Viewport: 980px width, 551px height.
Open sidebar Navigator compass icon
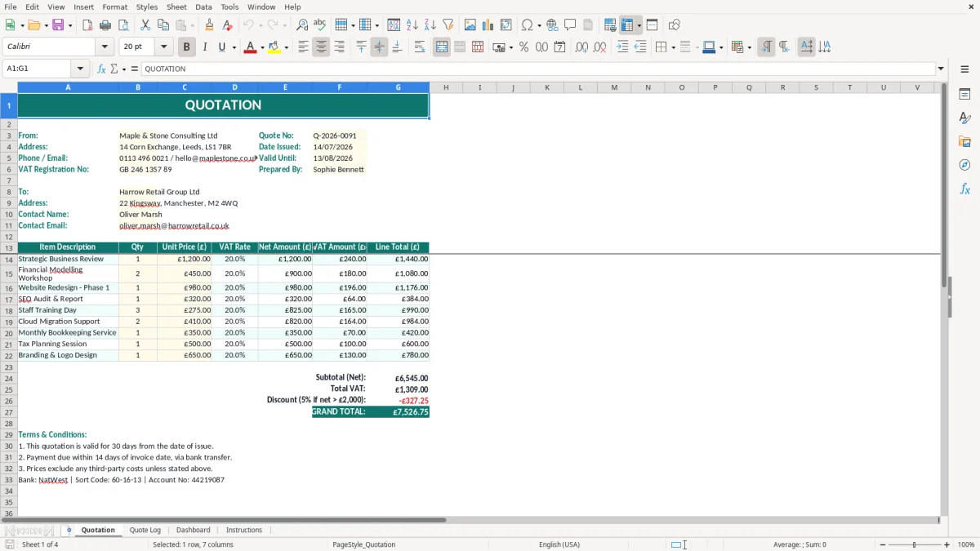(964, 166)
